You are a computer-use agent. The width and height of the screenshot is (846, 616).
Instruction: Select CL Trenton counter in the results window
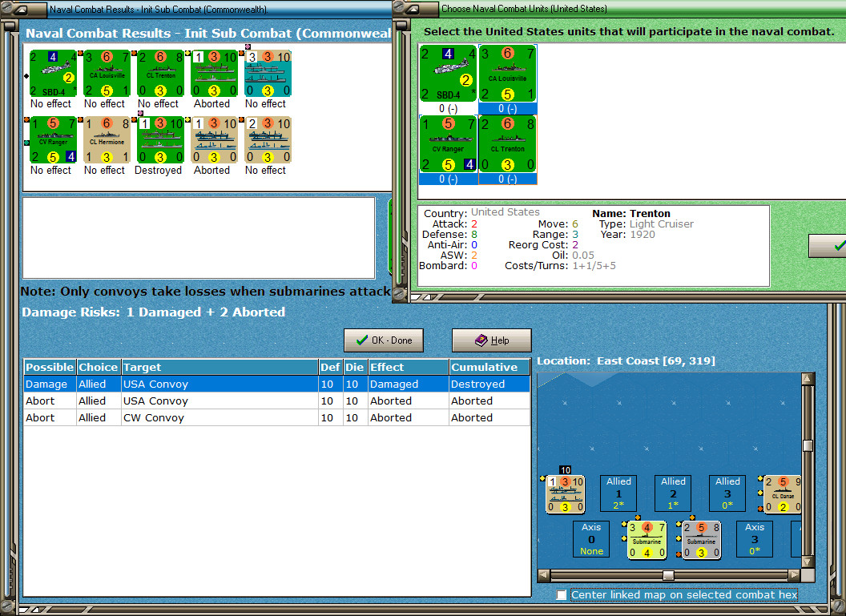click(160, 74)
